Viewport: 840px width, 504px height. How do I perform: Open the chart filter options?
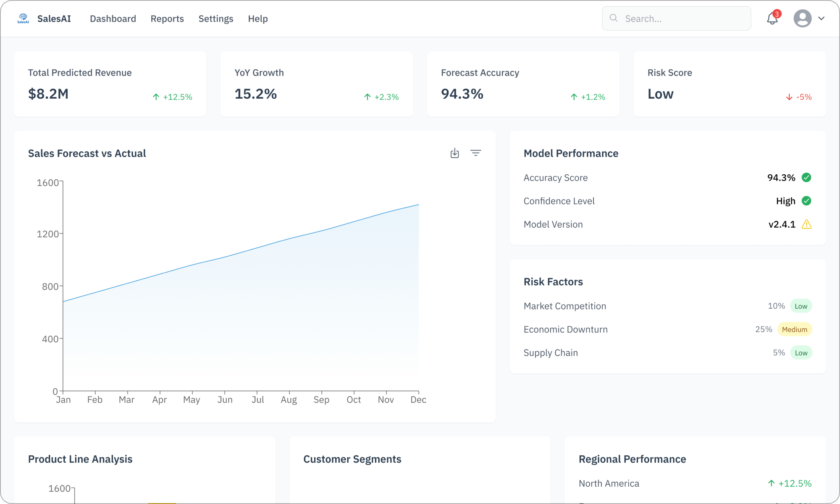tap(476, 153)
